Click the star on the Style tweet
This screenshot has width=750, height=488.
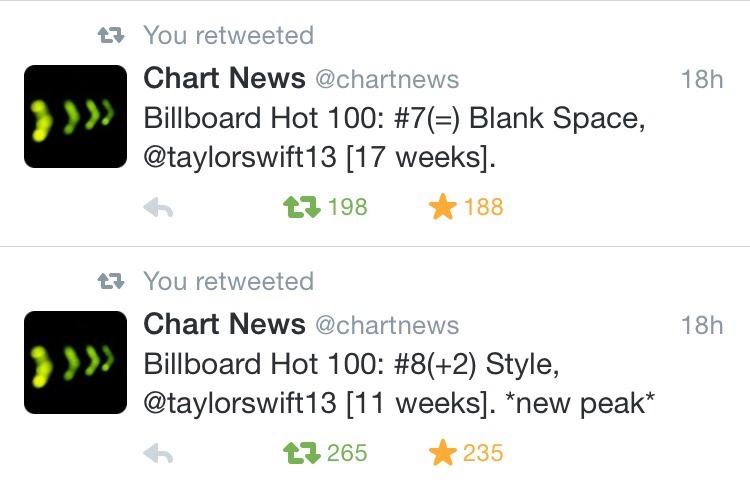point(442,453)
